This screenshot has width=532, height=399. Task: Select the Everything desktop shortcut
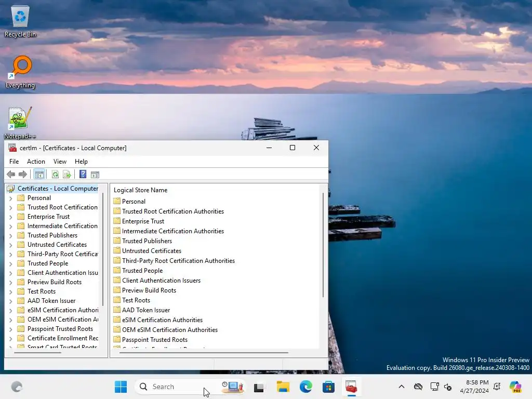tap(20, 72)
